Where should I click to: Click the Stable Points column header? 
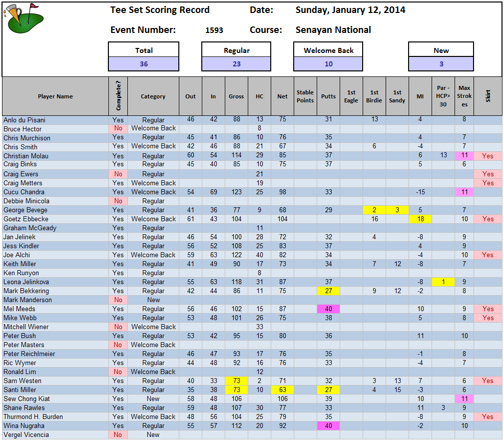click(305, 96)
